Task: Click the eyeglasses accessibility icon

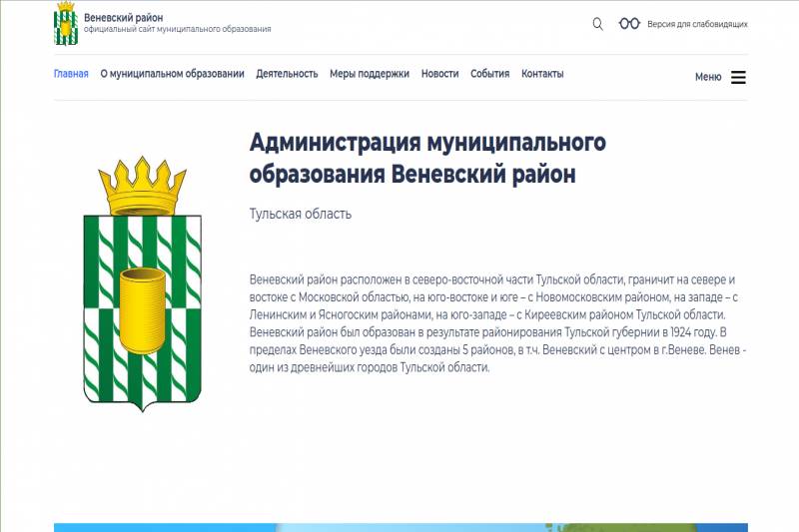Action: pos(629,24)
